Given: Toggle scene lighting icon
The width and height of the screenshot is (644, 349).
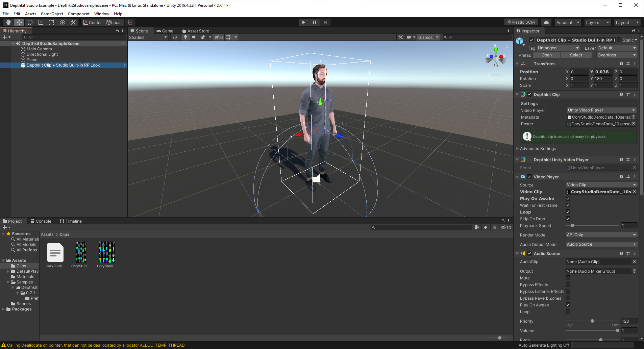Looking at the screenshot, I should click(x=185, y=37).
